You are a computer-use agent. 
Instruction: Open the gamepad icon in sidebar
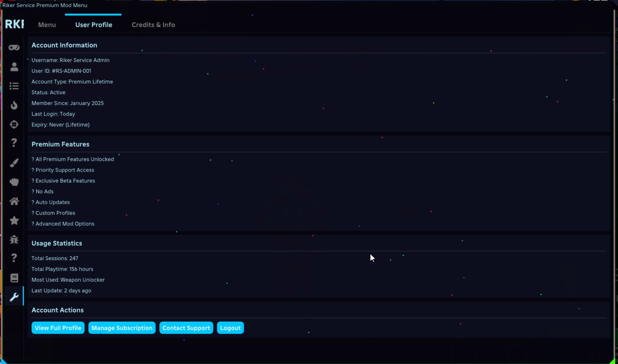click(x=14, y=48)
